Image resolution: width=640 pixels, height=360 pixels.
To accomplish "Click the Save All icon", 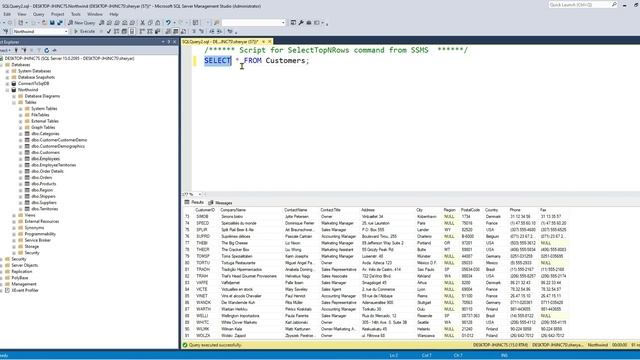I will point(60,23).
